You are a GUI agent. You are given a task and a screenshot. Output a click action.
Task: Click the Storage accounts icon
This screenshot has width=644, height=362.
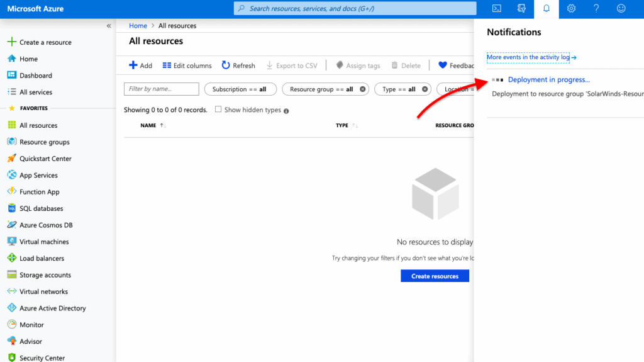click(x=12, y=274)
